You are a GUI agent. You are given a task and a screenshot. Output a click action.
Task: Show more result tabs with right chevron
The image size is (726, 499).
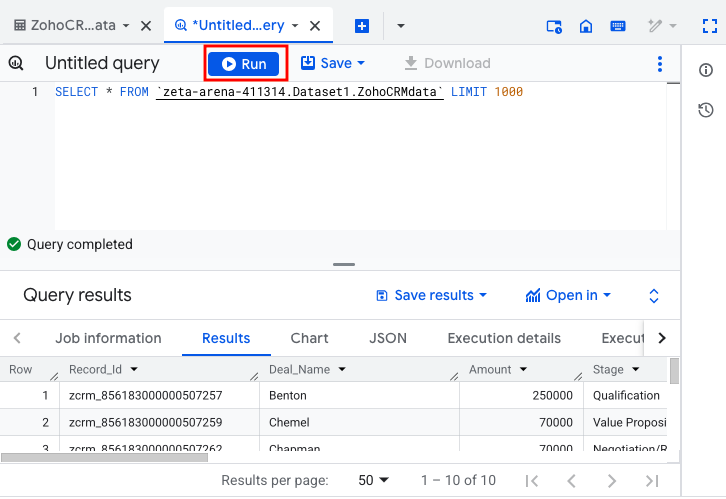pyautogui.click(x=662, y=338)
